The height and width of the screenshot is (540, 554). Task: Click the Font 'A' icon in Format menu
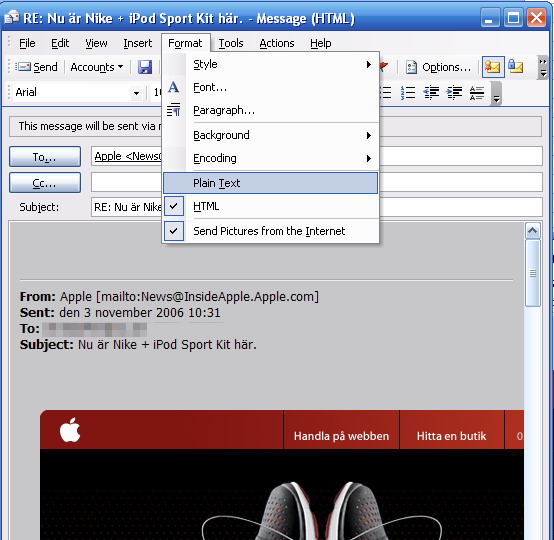(x=173, y=87)
